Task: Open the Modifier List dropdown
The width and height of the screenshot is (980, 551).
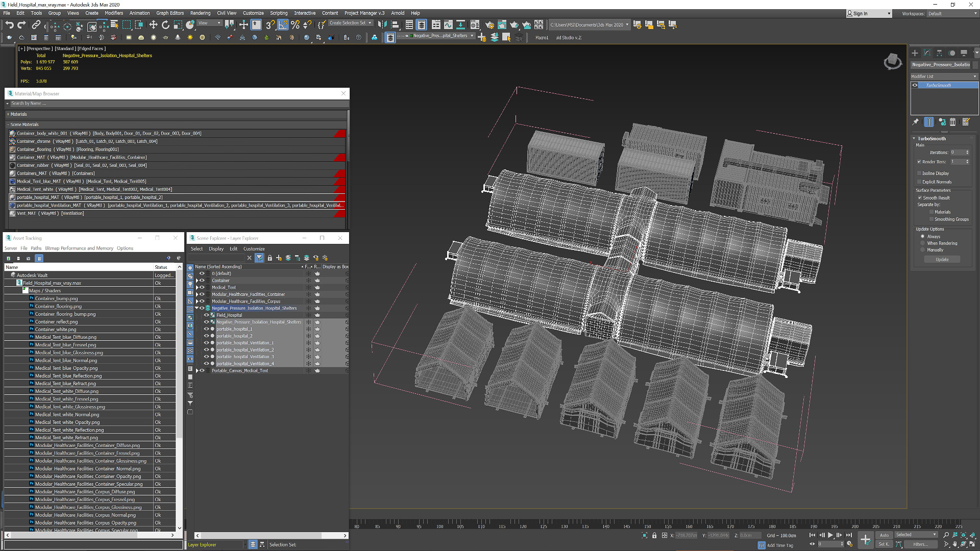Action: coord(944,77)
